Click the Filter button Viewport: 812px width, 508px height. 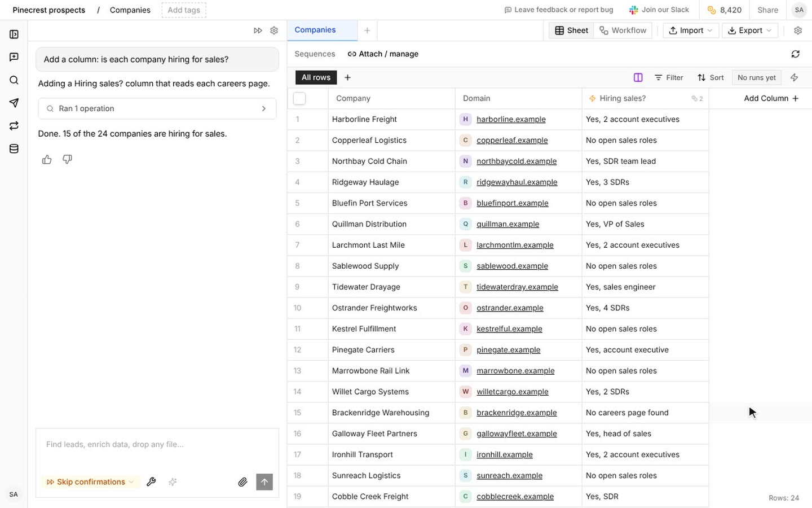[x=669, y=78]
